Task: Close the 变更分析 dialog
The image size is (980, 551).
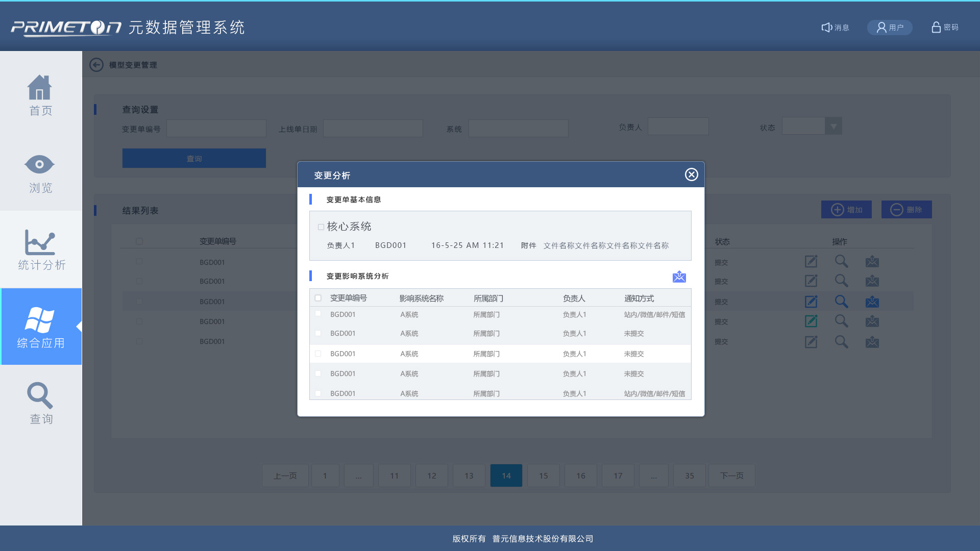Action: (x=691, y=175)
